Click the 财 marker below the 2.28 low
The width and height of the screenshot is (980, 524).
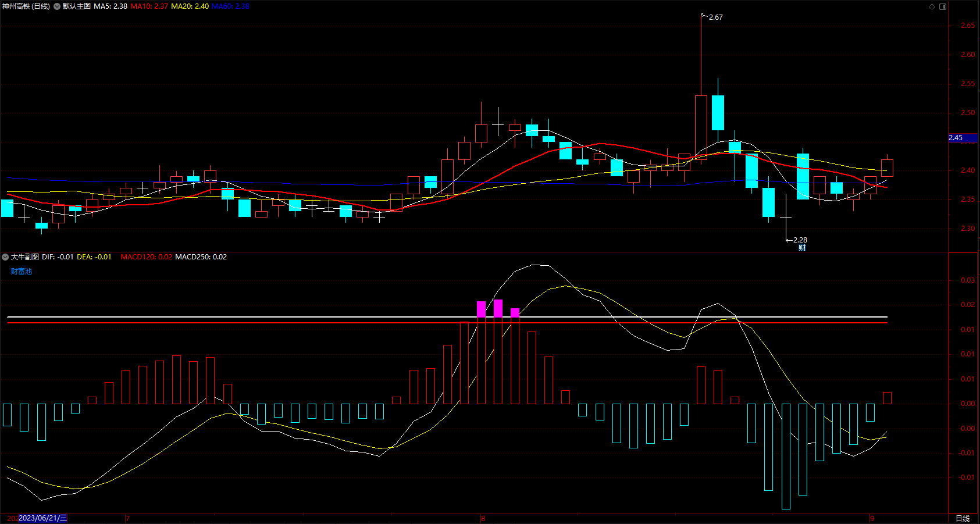click(x=802, y=248)
